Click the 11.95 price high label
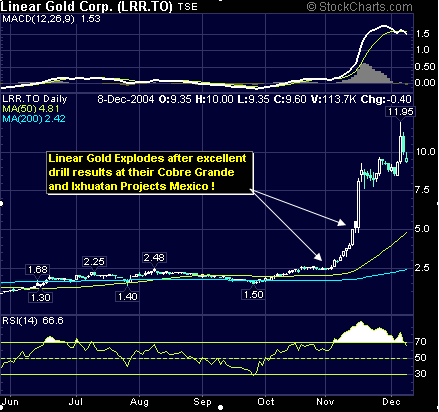 [400, 112]
